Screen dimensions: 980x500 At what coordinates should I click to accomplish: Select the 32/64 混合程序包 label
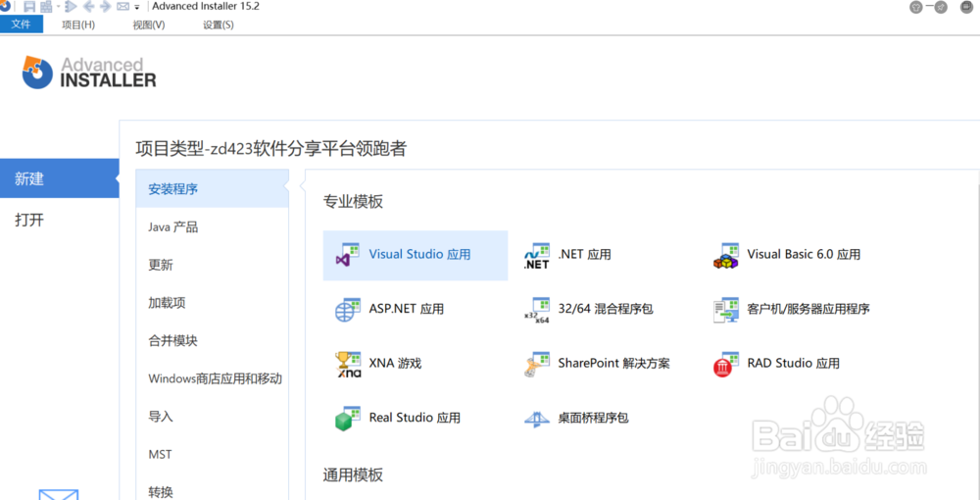pyautogui.click(x=606, y=309)
